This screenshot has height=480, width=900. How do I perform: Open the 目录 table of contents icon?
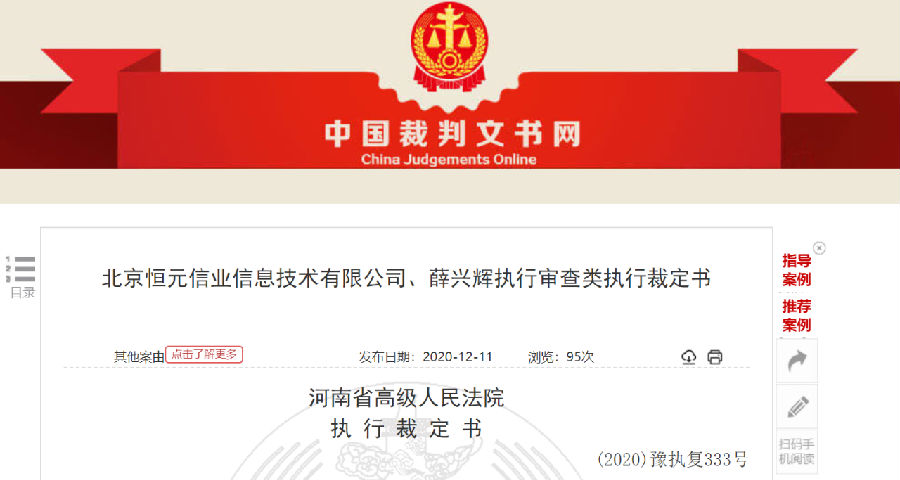click(x=22, y=277)
